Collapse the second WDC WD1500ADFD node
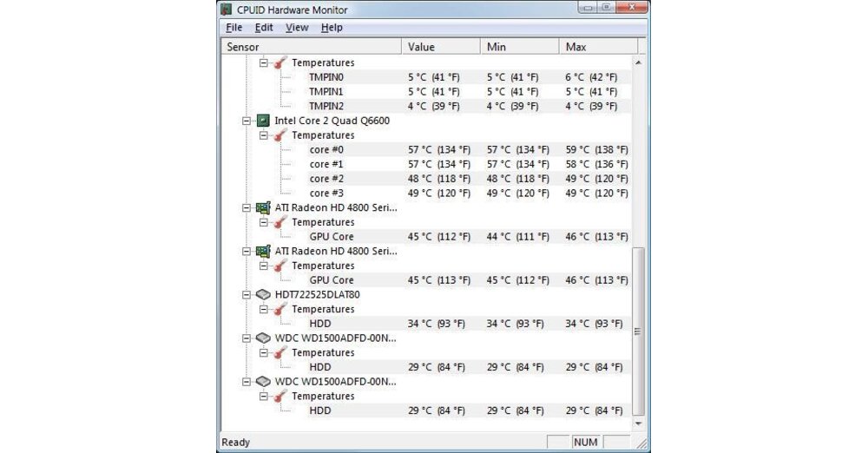The height and width of the screenshot is (453, 868). [x=247, y=382]
